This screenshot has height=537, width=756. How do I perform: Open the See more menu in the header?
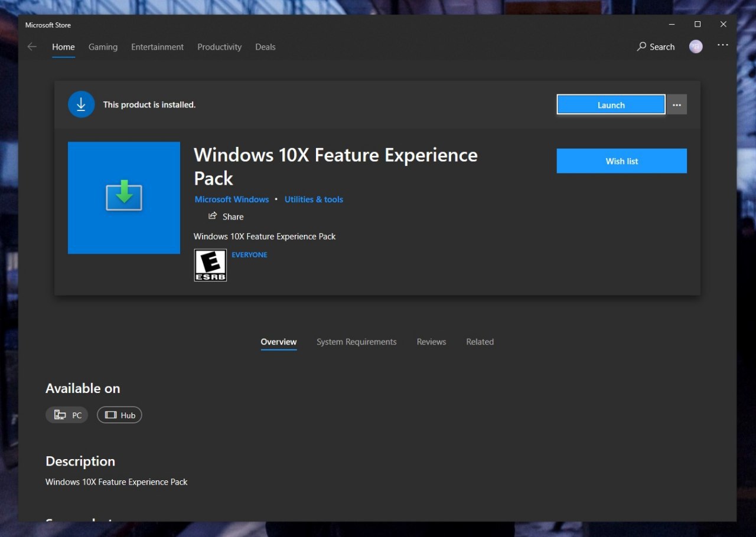[x=723, y=45]
